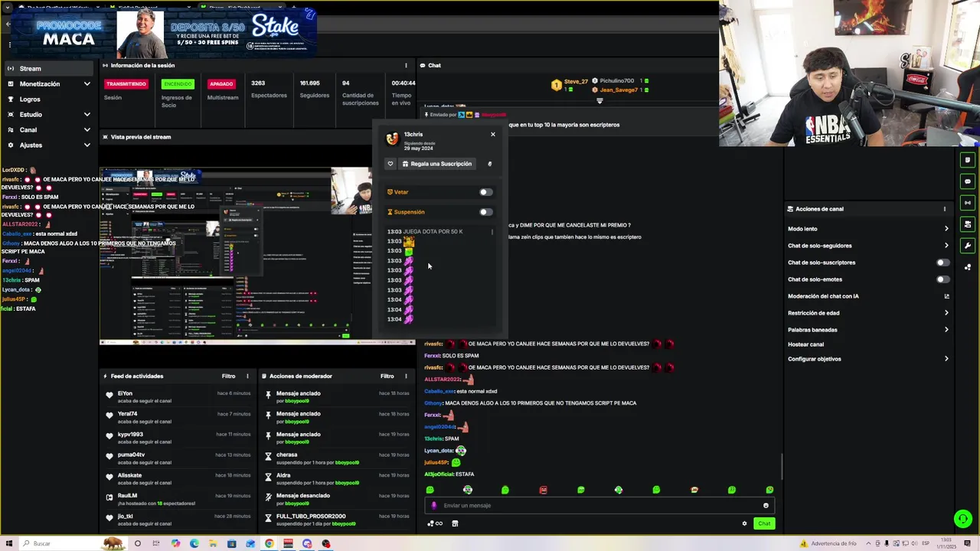Open the broadcast signal icon in right sidebar

[x=968, y=203]
